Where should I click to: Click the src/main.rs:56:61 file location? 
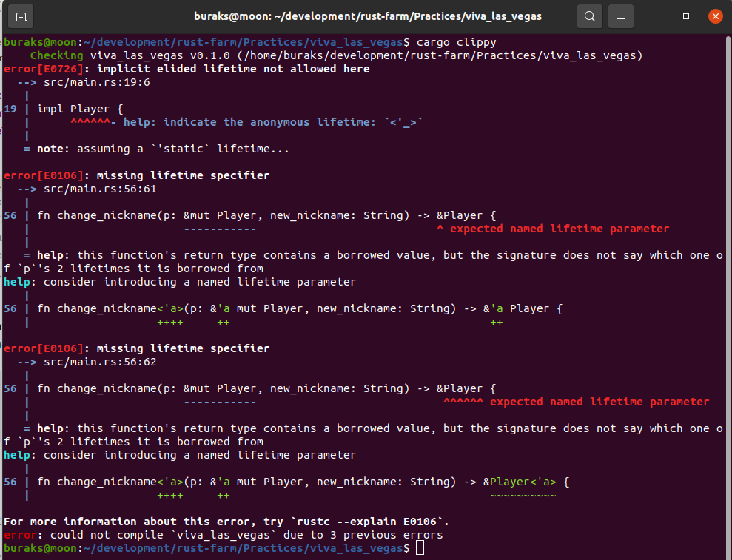tap(99, 189)
